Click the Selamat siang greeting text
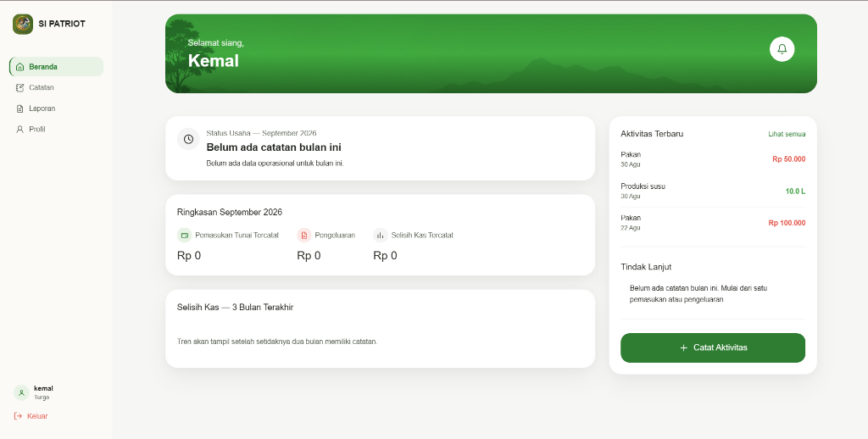Screen dimensions: 868x439 coord(216,43)
